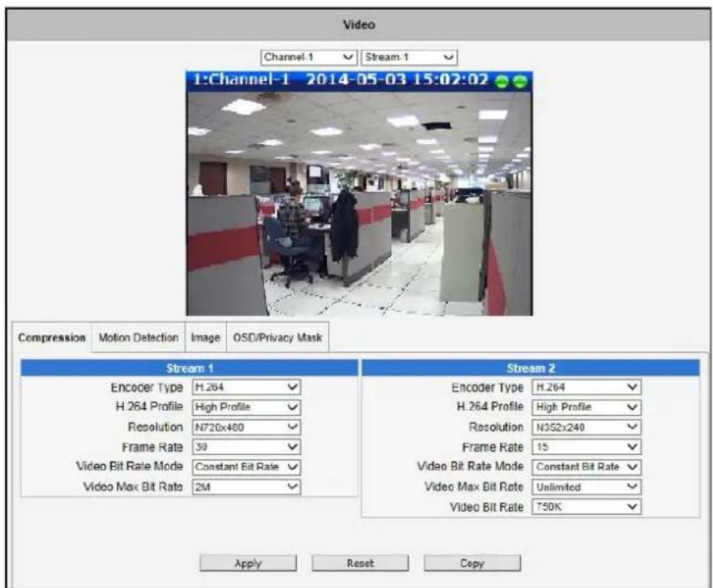Open Stream 1 Video Bit Rate Mode dropdown
Image resolution: width=713 pixels, height=588 pixels.
[246, 467]
